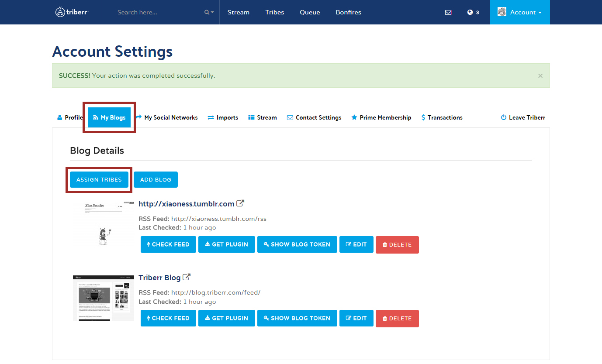The image size is (602, 364).
Task: Click external link icon beside Triberr Blog
Action: coord(187,277)
